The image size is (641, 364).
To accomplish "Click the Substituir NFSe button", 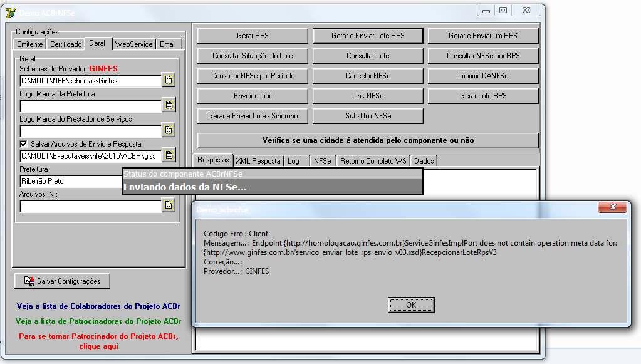I will pos(368,116).
